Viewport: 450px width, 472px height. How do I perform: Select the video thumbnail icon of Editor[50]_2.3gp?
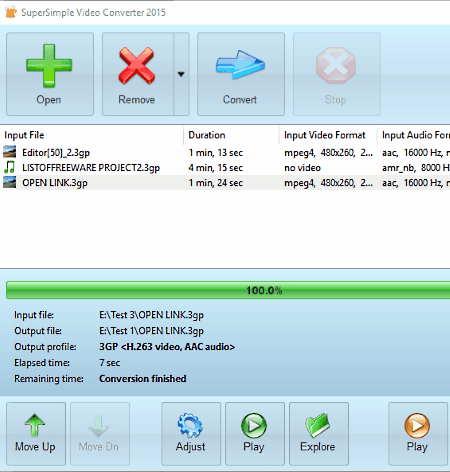pyautogui.click(x=9, y=152)
